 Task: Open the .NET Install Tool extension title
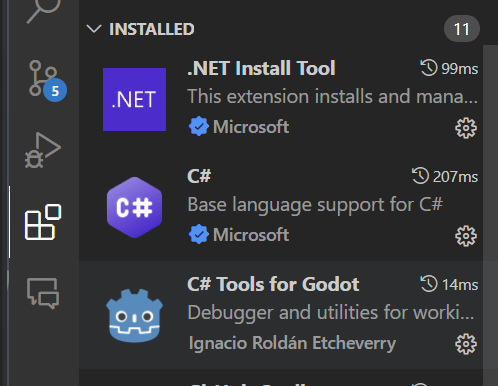pos(261,68)
